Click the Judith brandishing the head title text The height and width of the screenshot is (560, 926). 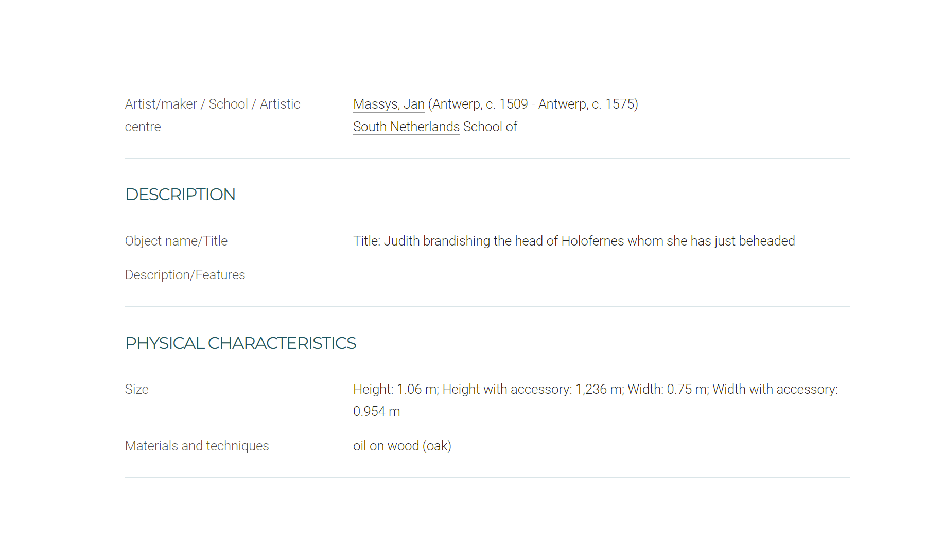click(x=574, y=241)
